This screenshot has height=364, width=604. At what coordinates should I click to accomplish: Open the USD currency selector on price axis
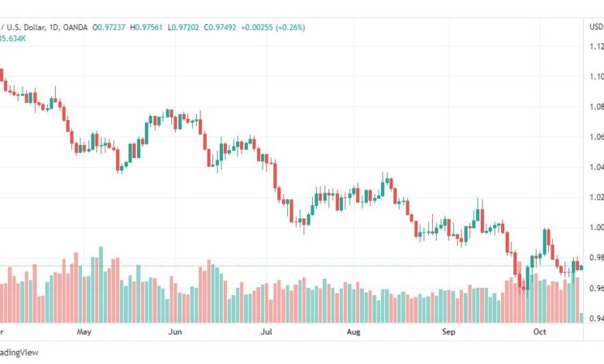coord(596,26)
